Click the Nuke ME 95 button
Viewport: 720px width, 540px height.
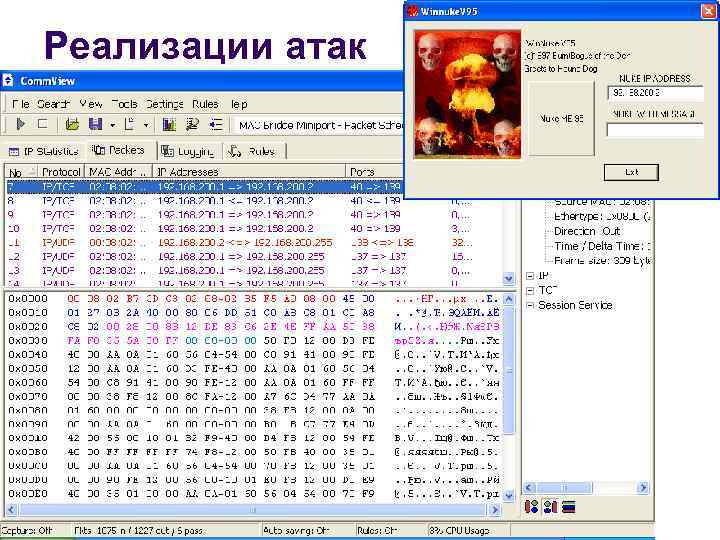(561, 118)
